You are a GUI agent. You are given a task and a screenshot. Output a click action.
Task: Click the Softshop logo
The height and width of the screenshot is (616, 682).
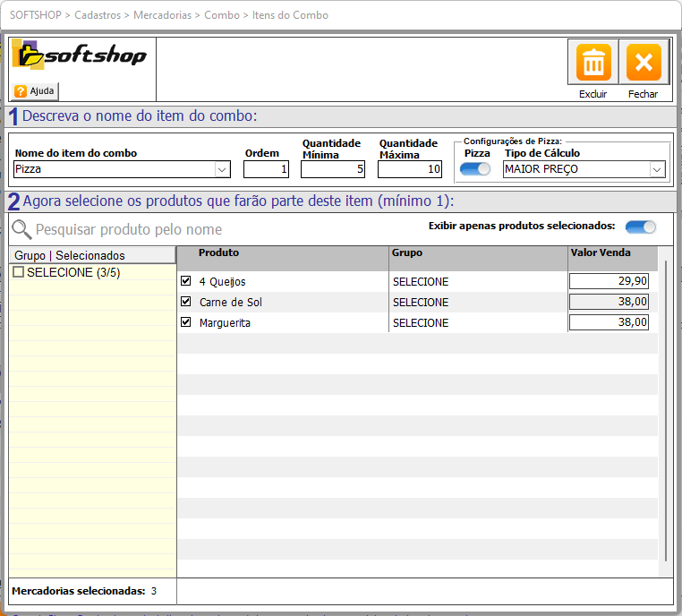[x=81, y=56]
